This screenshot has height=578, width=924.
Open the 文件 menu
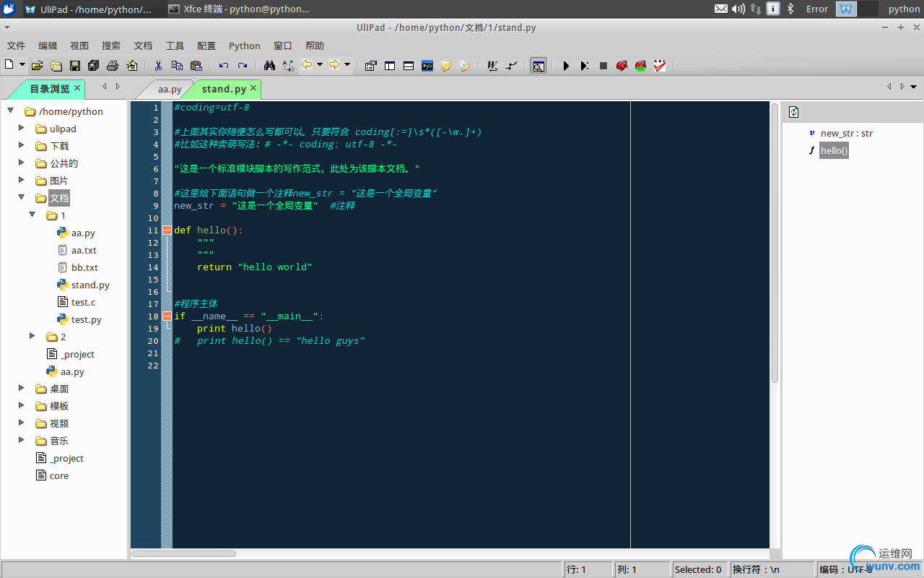tap(16, 46)
